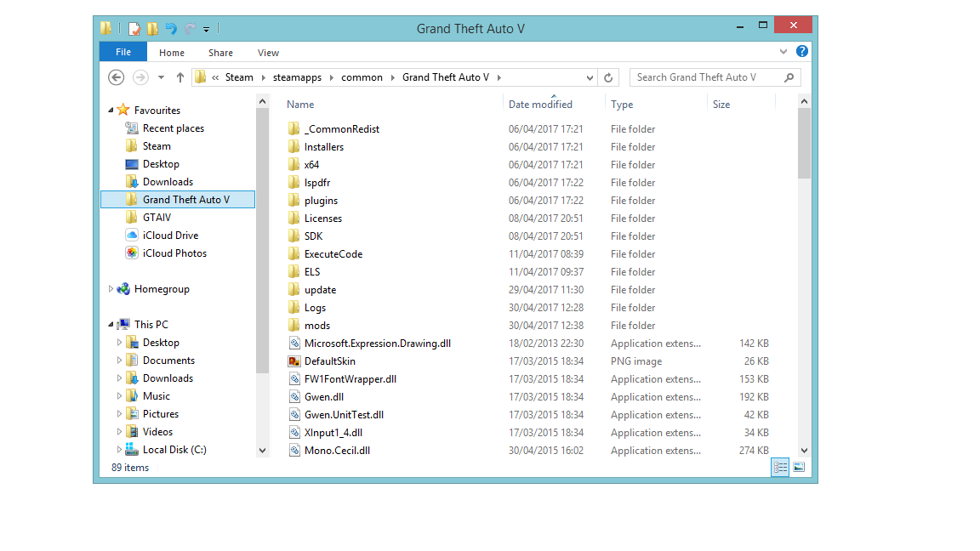980x551 pixels.
Task: Open the mods folder
Action: 316,326
